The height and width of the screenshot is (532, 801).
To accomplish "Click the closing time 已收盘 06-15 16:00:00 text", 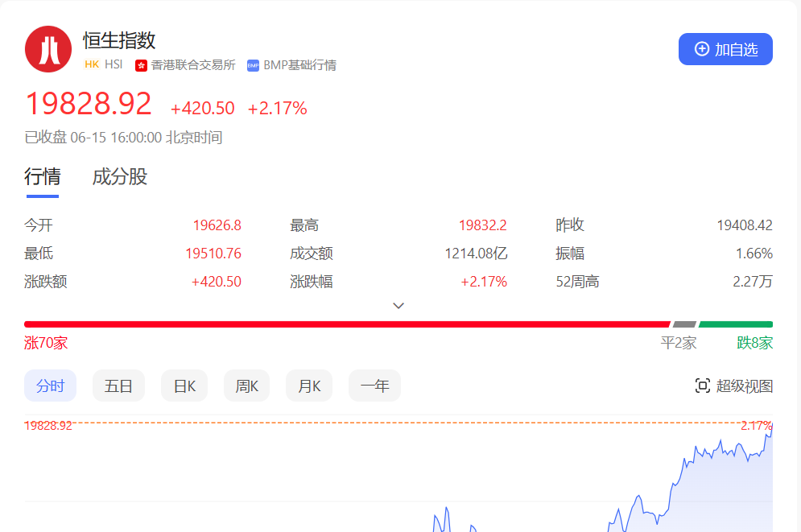I will [x=124, y=138].
